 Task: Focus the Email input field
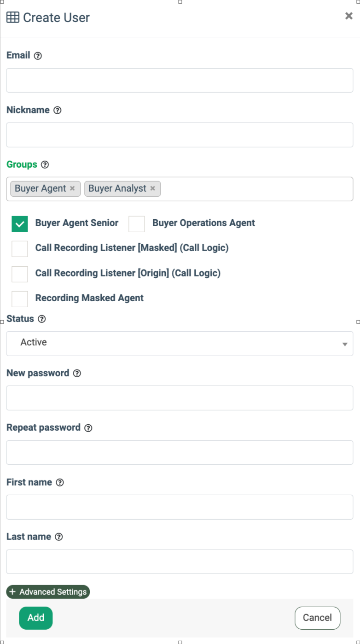(x=180, y=81)
